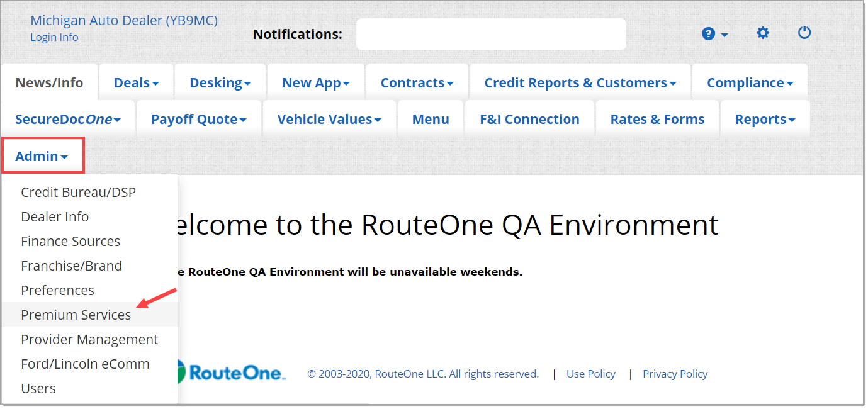The height and width of the screenshot is (409, 868).
Task: Switch to Rates & Forms tab
Action: click(657, 119)
